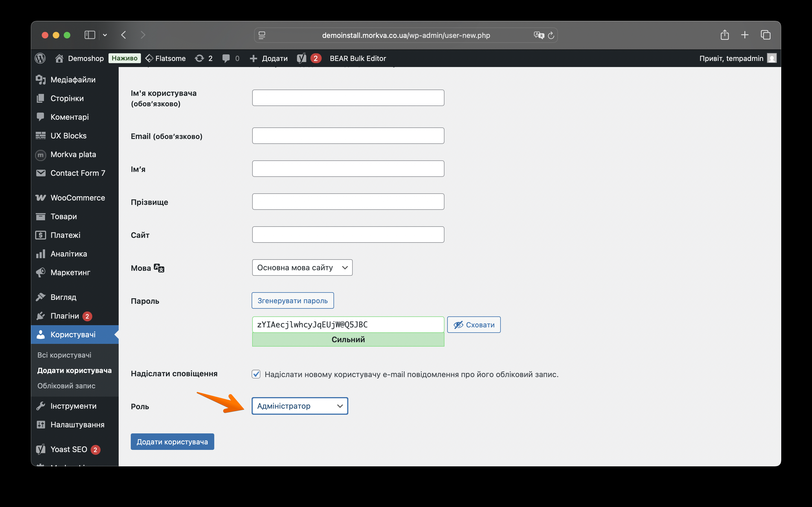
Task: Click the Прізвище input field
Action: pyautogui.click(x=348, y=202)
